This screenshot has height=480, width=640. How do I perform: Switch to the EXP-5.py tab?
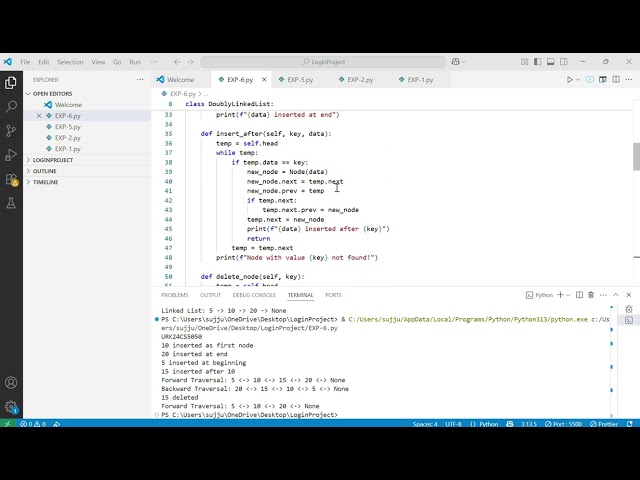tap(300, 80)
